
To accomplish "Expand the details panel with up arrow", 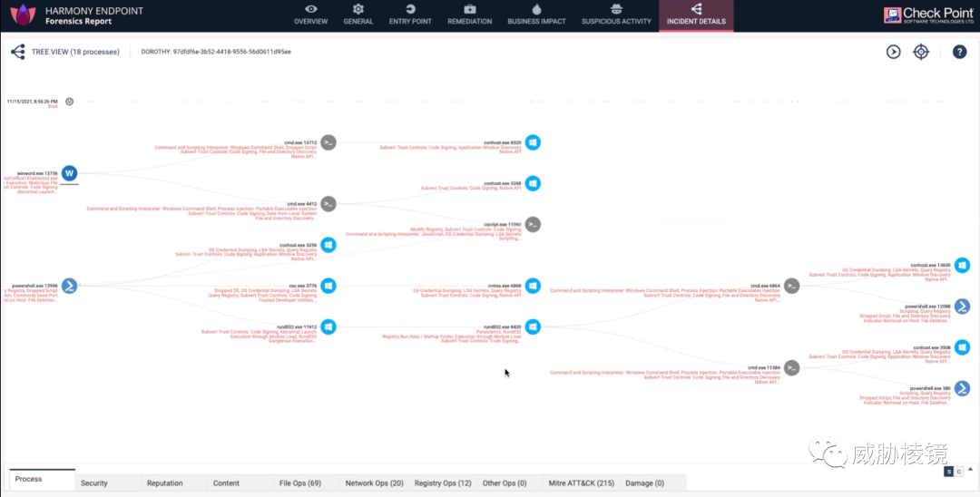I will click(x=970, y=469).
